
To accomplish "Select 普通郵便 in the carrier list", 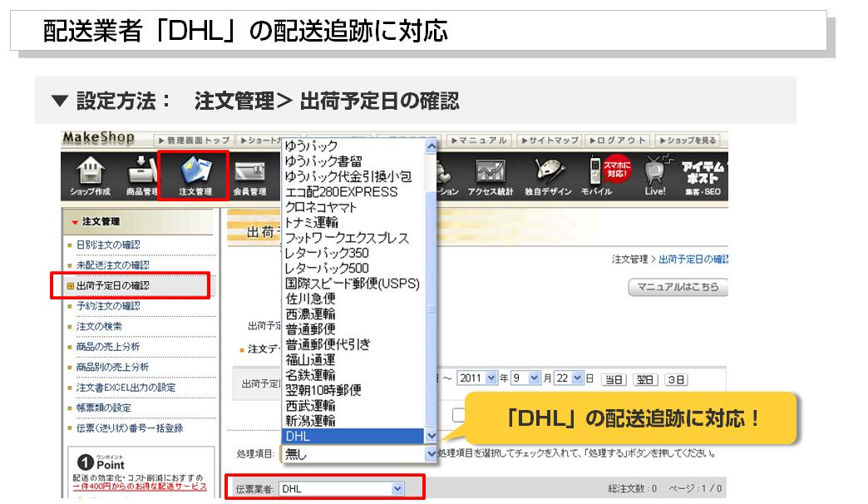I will click(354, 329).
